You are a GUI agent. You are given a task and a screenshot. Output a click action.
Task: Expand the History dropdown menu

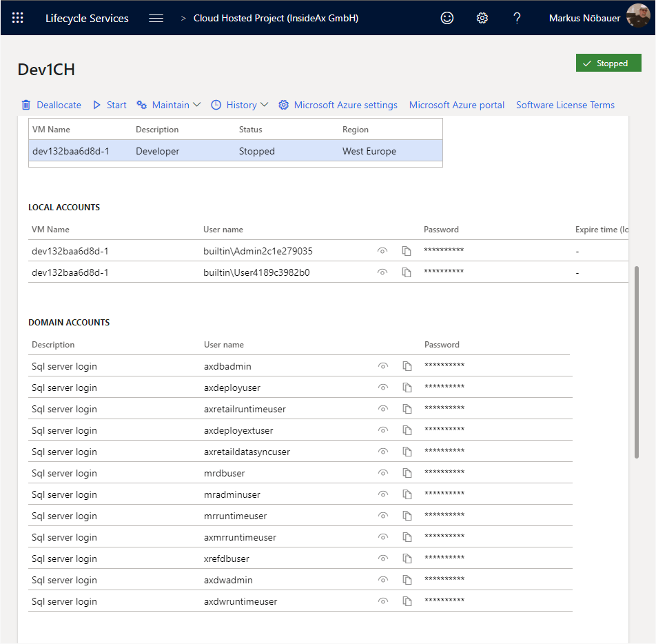[239, 105]
